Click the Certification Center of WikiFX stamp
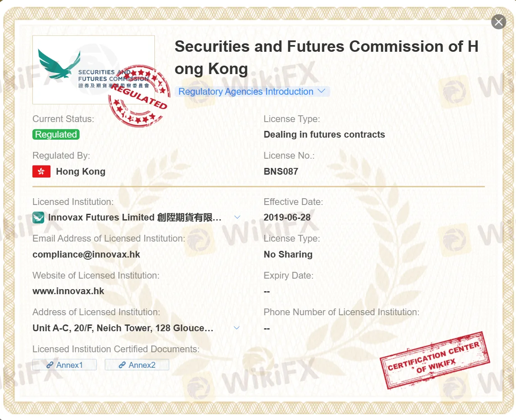516x420 pixels. [x=435, y=360]
